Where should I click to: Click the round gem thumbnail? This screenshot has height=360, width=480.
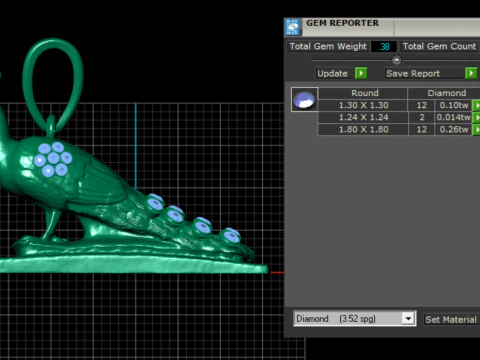(304, 100)
